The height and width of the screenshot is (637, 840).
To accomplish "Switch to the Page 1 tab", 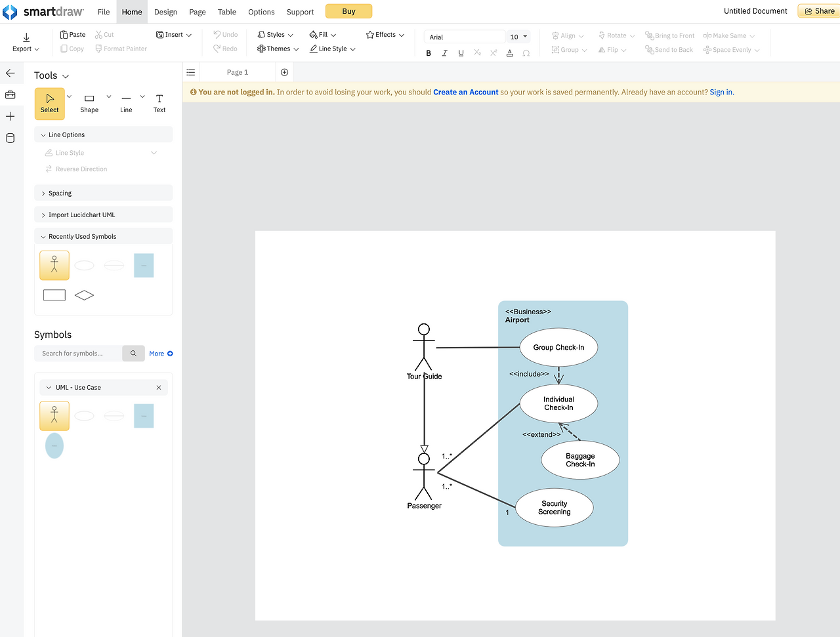I will point(238,72).
